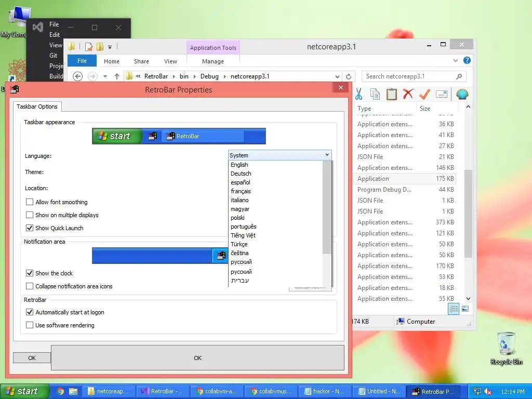Switch to the Home ribbon tab
Viewport: 532px width, 399px height.
112,61
